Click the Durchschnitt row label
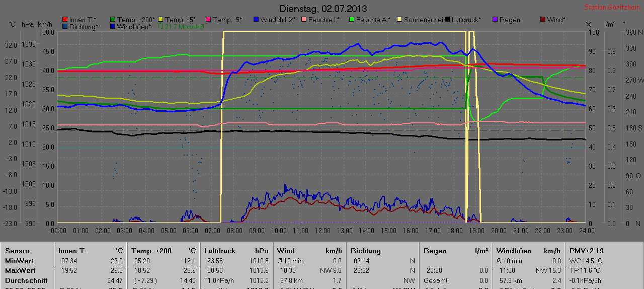 (x=26, y=280)
